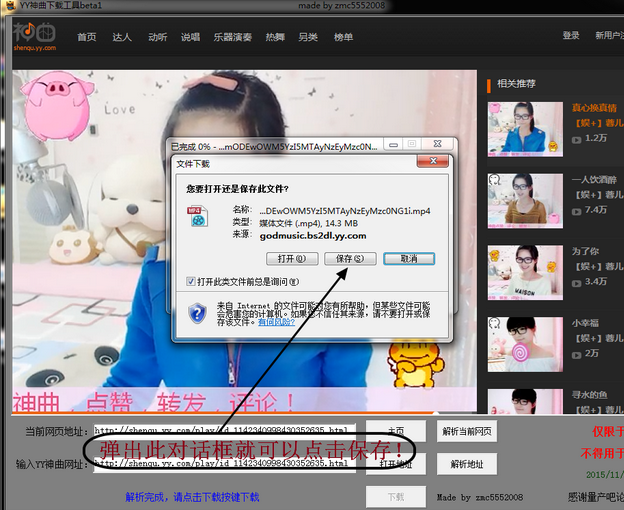Image resolution: width=624 pixels, height=510 pixels.
Task: Click the shenqu.yy.com logo
Action: coord(35,37)
